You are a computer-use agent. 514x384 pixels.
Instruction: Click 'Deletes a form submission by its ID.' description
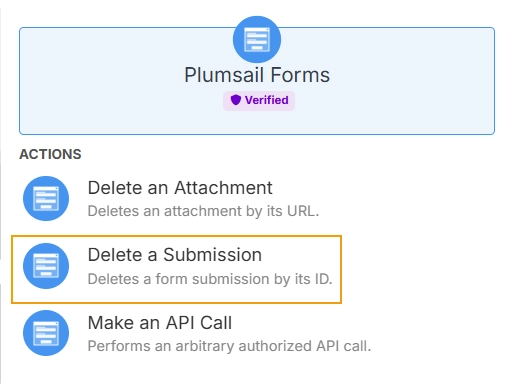pos(210,279)
